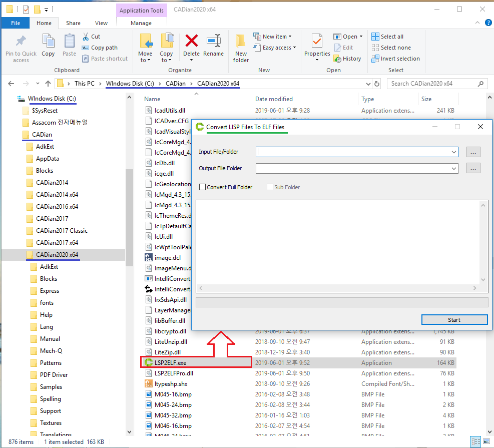Click the Copy to icon
The image size is (494, 448).
pyautogui.click(x=167, y=41)
